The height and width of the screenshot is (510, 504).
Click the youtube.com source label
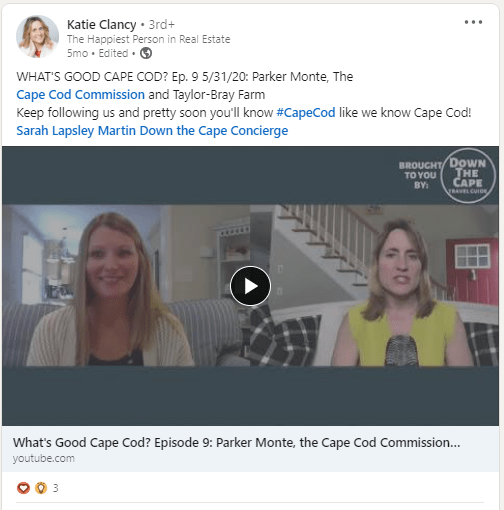coord(44,458)
